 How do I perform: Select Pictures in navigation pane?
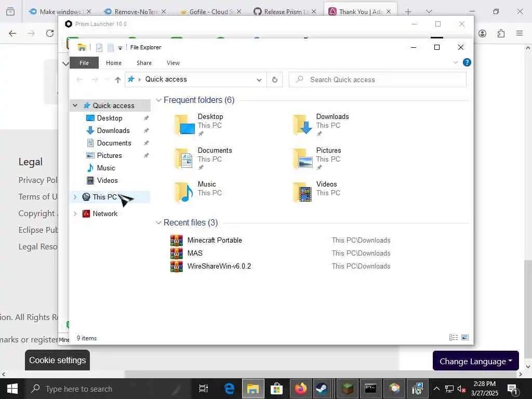[x=109, y=156]
